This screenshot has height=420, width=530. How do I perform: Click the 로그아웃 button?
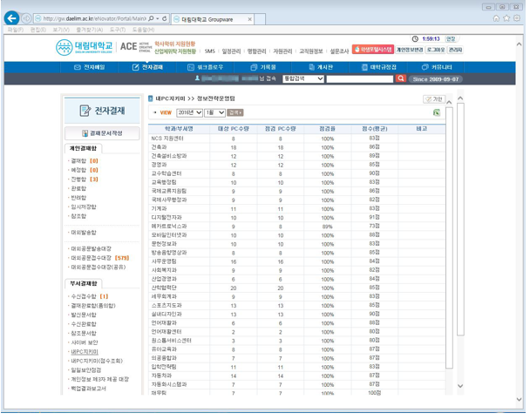click(x=436, y=50)
